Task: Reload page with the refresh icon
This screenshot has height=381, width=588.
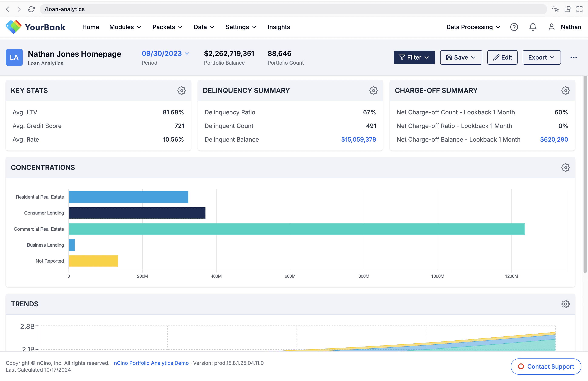Action: pos(31,9)
